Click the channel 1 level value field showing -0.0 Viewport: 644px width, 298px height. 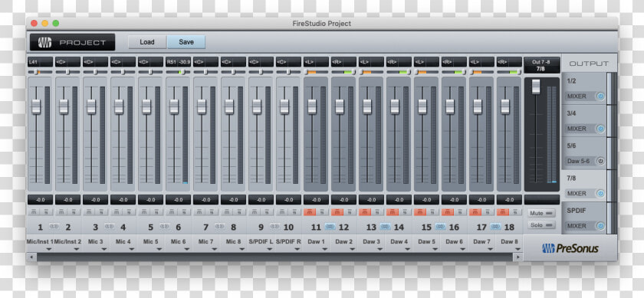coord(40,200)
